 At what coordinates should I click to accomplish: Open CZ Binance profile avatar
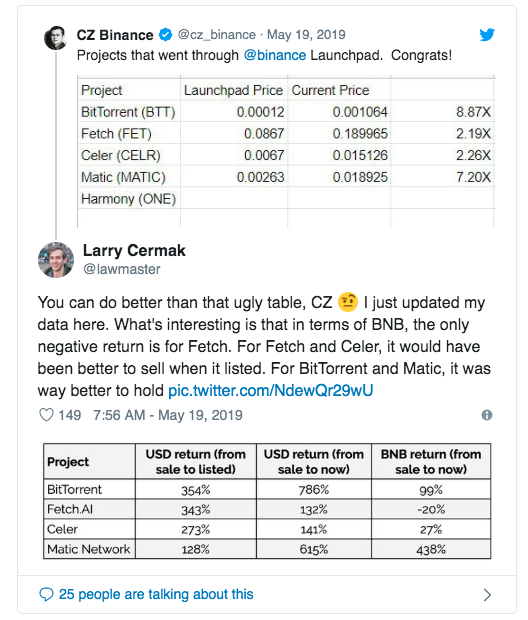tap(55, 38)
